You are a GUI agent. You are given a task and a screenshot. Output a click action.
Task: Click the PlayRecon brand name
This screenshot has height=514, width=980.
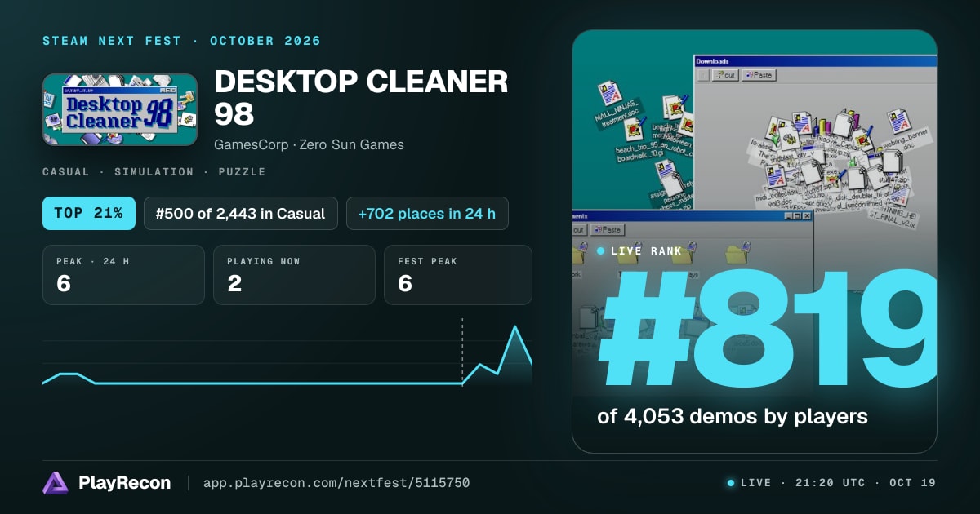(x=125, y=483)
